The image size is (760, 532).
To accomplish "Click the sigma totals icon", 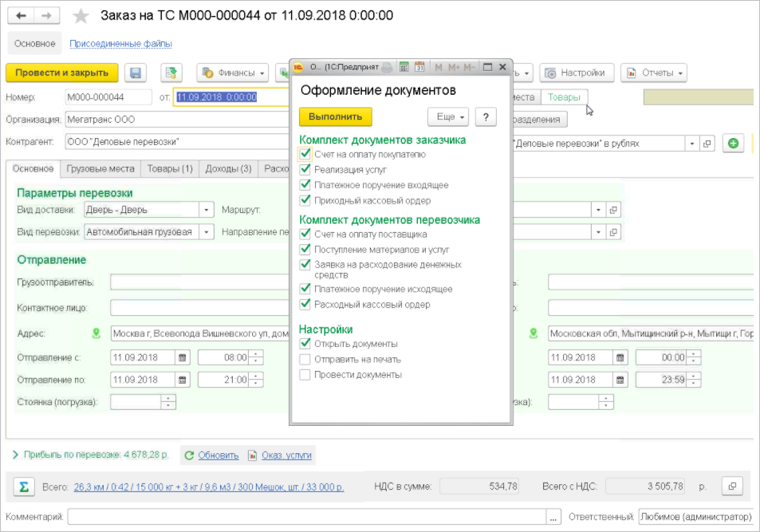I will 23,487.
